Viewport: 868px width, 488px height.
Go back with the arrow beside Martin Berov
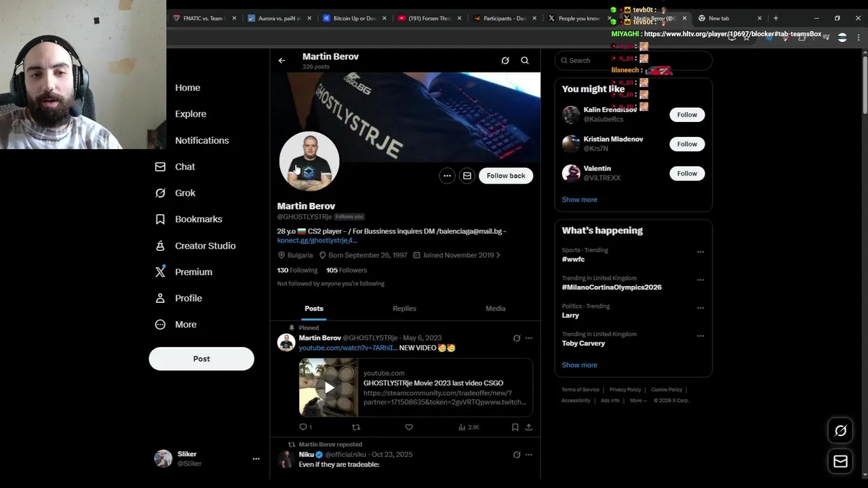(282, 60)
